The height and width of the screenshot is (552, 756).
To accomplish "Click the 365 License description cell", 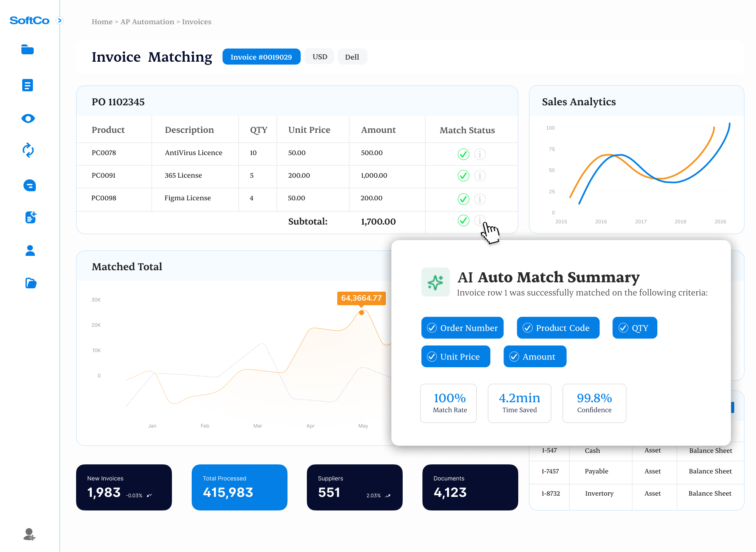I will [x=183, y=175].
